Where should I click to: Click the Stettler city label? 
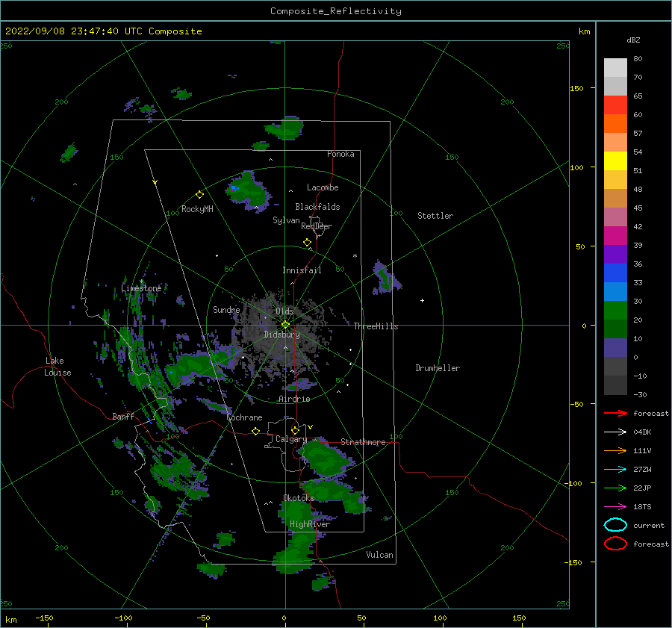435,216
